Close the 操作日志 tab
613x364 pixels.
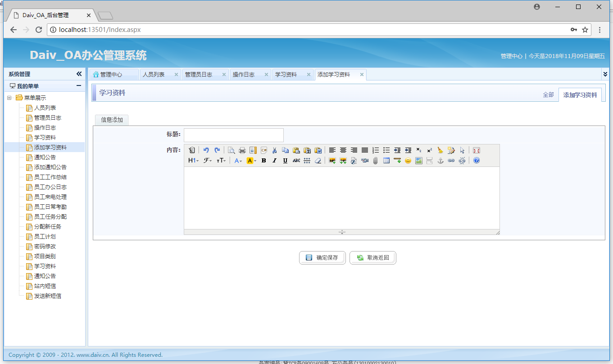coord(266,75)
